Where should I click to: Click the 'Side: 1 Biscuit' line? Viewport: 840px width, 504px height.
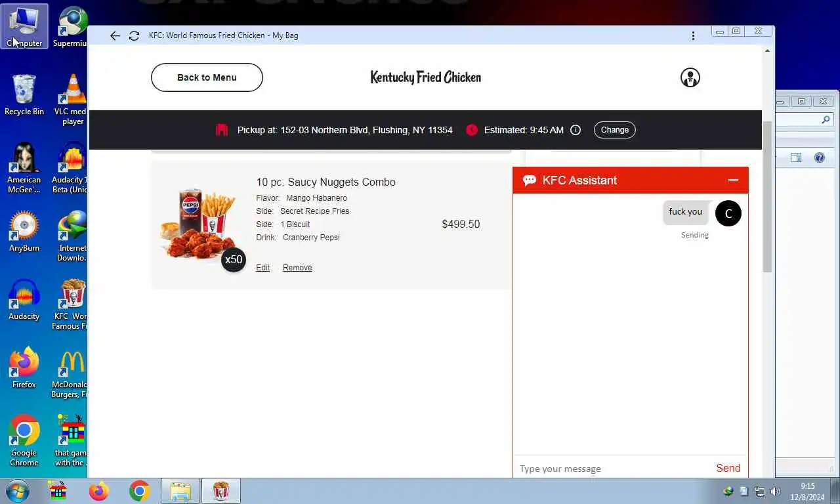(283, 224)
